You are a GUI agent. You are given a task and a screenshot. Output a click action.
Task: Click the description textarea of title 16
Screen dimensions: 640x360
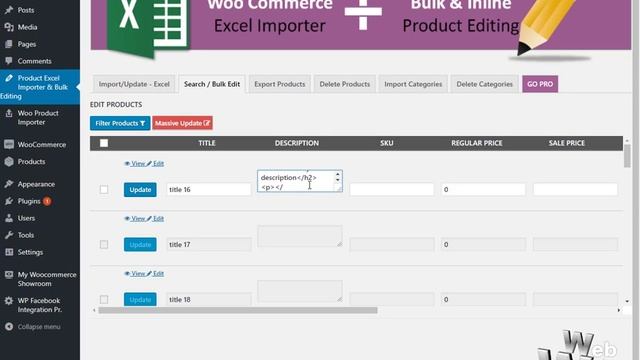click(x=300, y=181)
